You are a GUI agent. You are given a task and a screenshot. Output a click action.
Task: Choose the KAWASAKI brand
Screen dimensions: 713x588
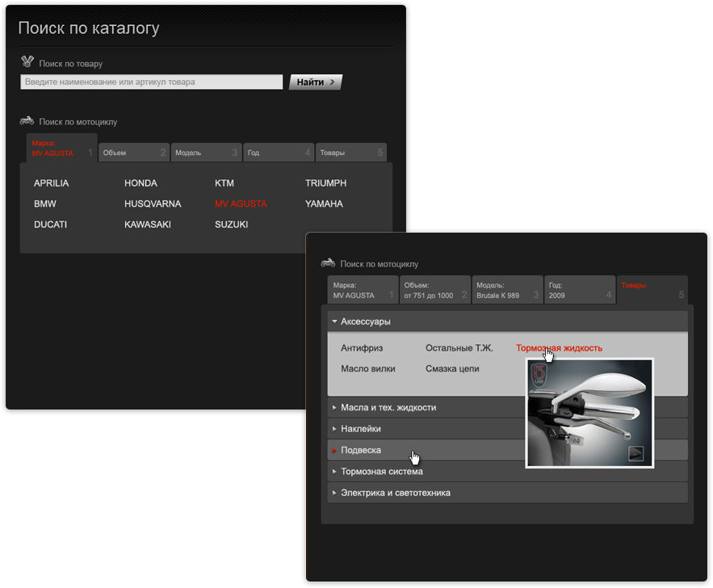pos(148,225)
